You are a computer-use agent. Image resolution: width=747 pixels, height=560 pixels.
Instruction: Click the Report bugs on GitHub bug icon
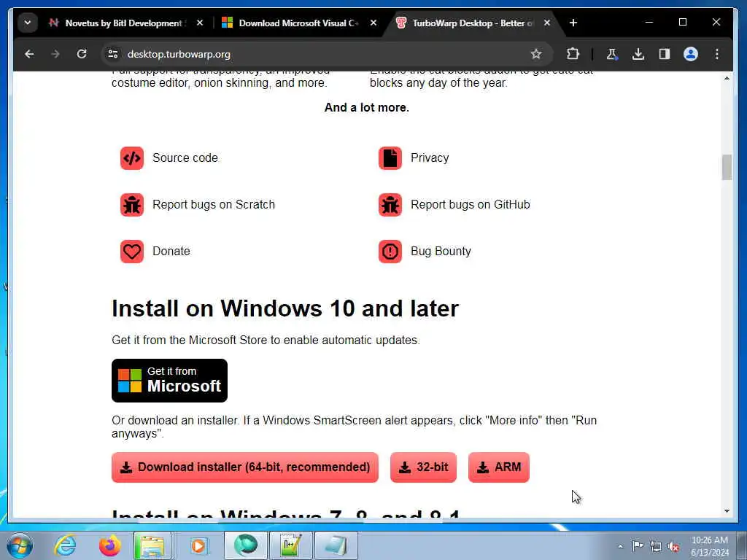tap(390, 205)
